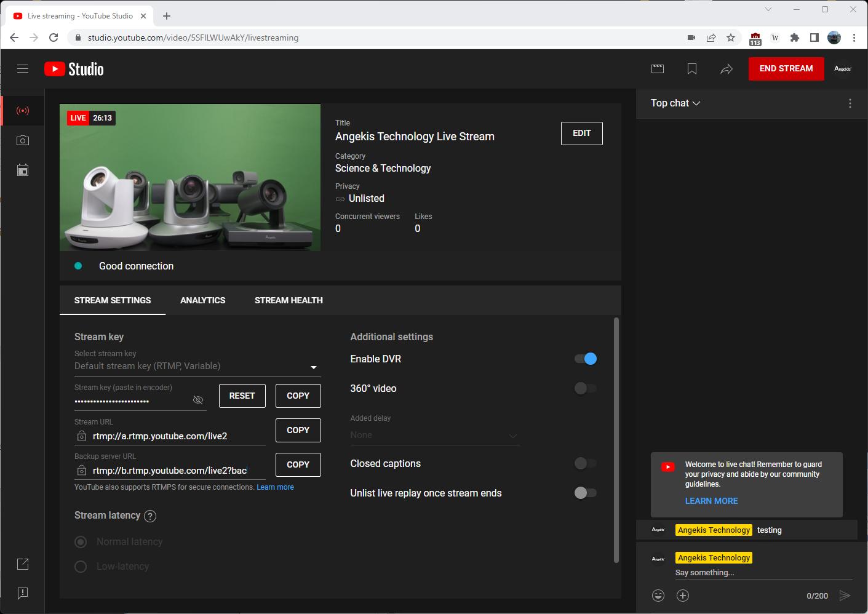Send a chat message with the send arrow
This screenshot has width=868, height=614.
pos(845,595)
